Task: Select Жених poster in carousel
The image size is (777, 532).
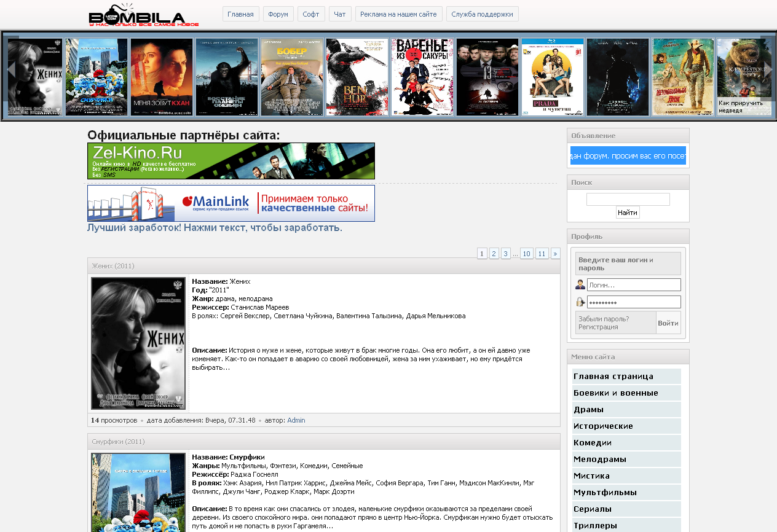Action: point(35,77)
